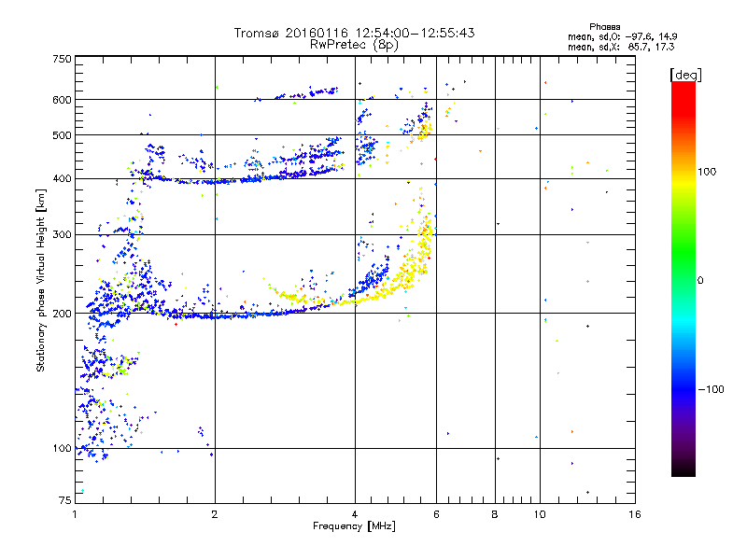Click the blue second-hop trace at 400 km near 2 MHz
The height and width of the screenshot is (560, 747).
coord(216,182)
